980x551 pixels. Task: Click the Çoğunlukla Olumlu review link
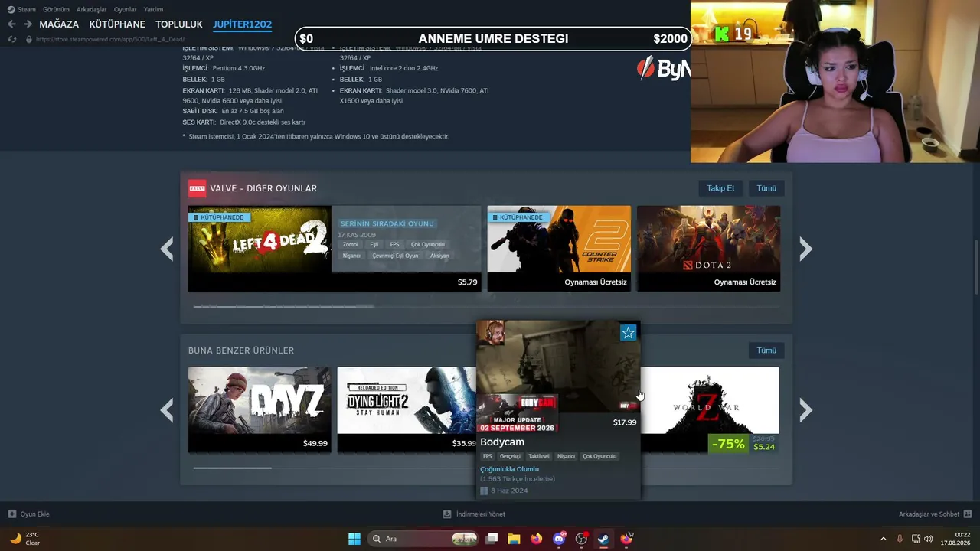coord(509,469)
